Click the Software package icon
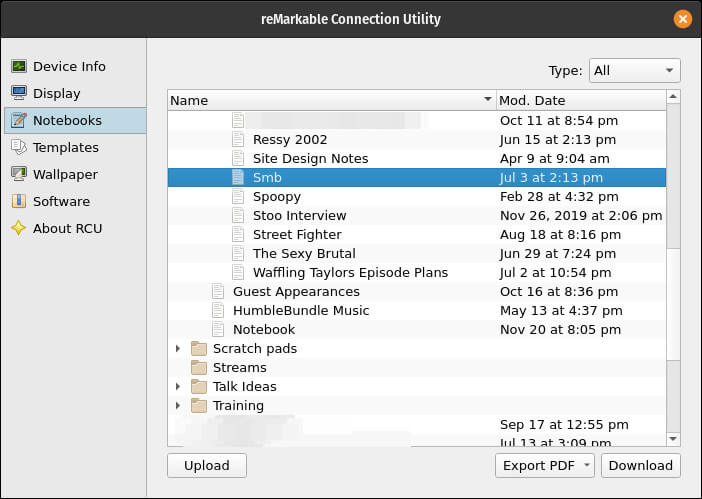Screen dimensions: 702x499 [18, 201]
